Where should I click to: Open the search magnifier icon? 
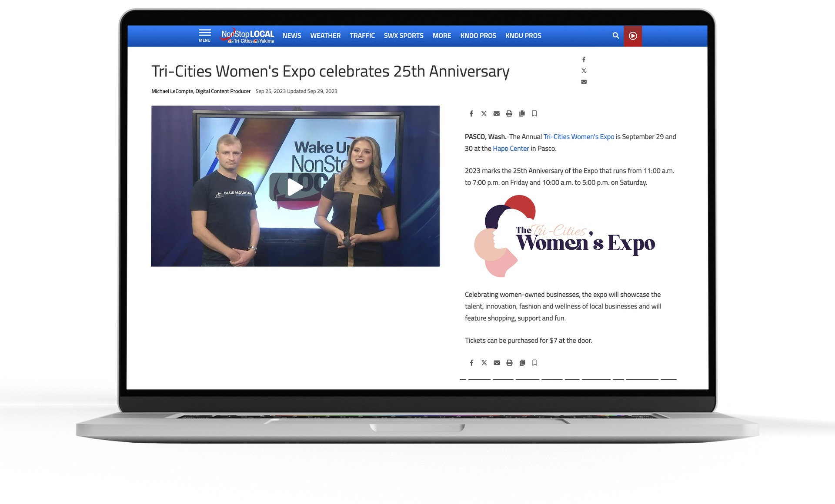point(615,36)
